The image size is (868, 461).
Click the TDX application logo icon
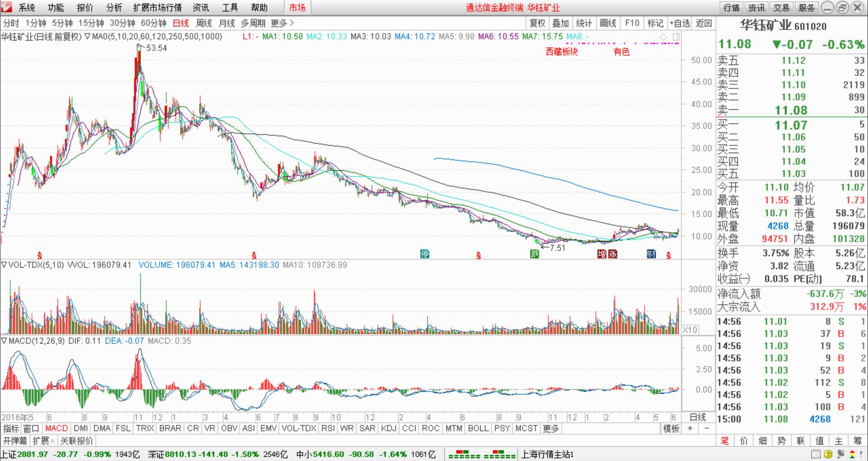coord(7,7)
